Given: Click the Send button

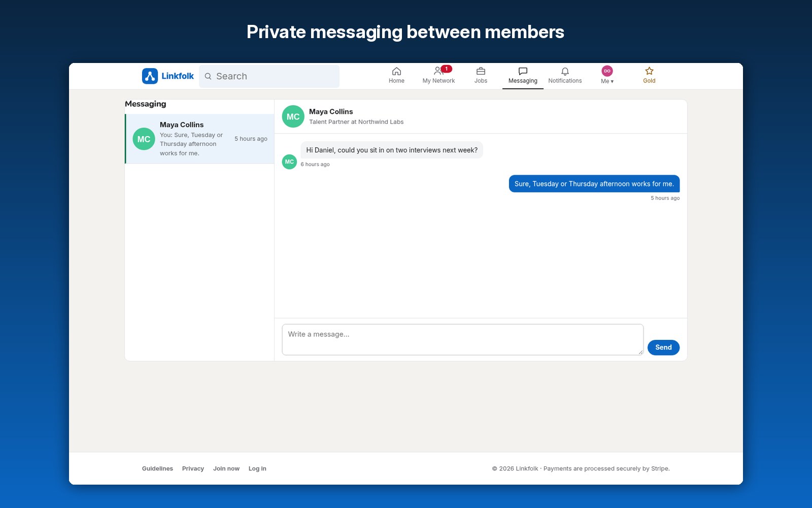Looking at the screenshot, I should click(663, 347).
